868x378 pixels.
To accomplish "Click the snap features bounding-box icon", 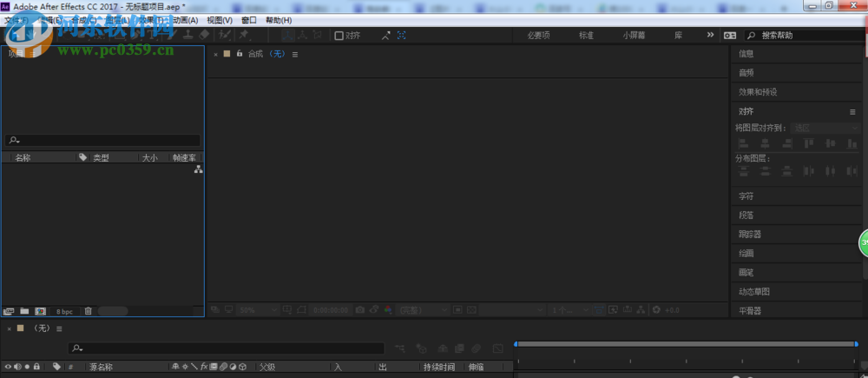I will (x=401, y=35).
